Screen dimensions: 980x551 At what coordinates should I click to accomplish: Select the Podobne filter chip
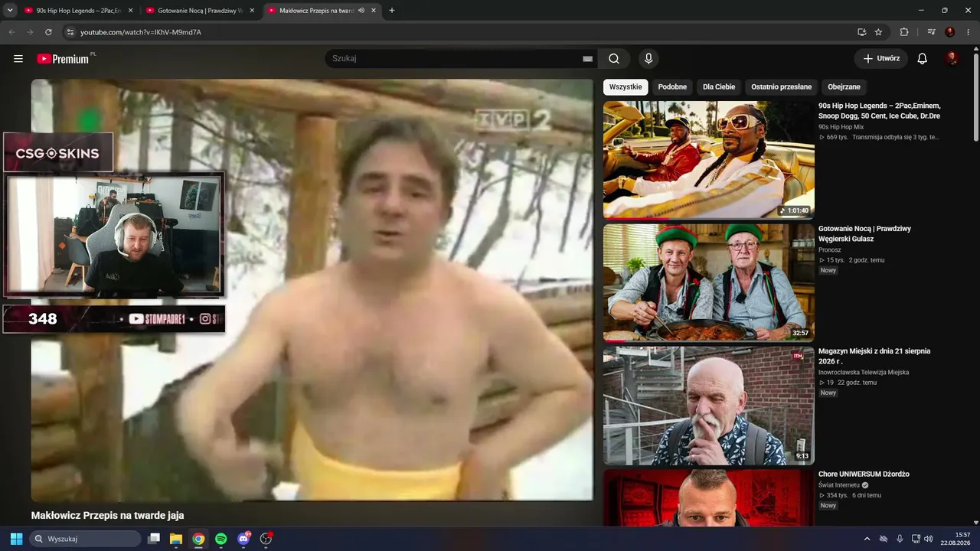(672, 87)
